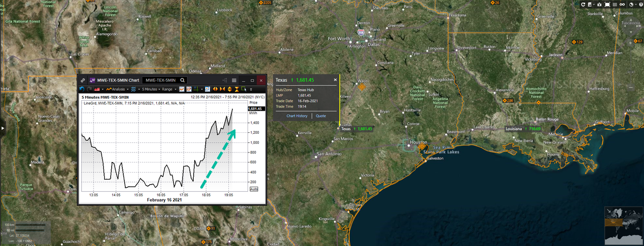The image size is (644, 246).
Task: Open the Quote link in Texas popup
Action: tap(320, 116)
